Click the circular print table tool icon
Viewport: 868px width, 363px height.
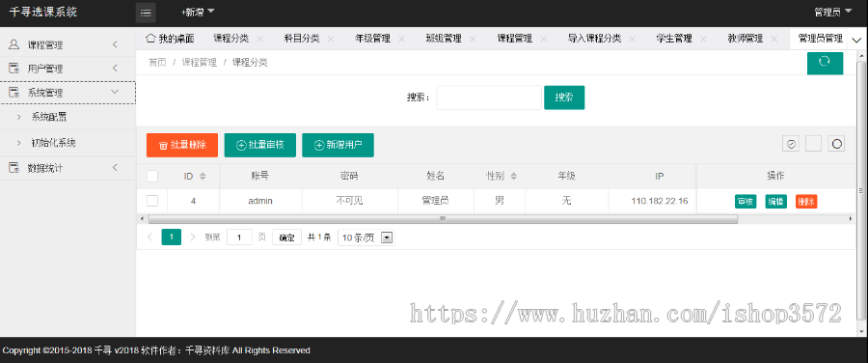[836, 144]
